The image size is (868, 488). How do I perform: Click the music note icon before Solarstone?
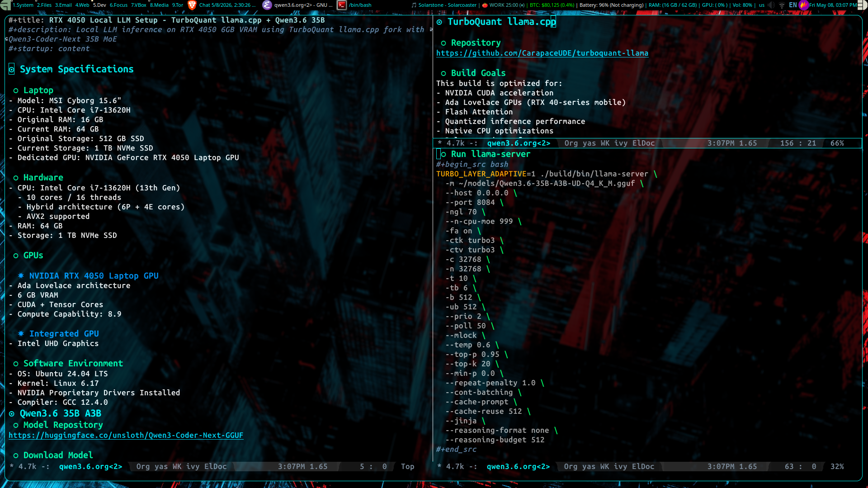click(414, 5)
